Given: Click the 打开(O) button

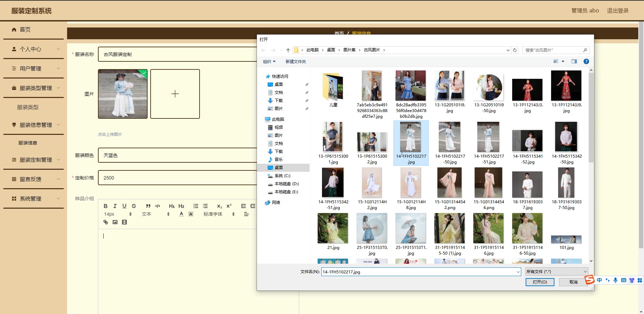Looking at the screenshot, I should (x=540, y=282).
